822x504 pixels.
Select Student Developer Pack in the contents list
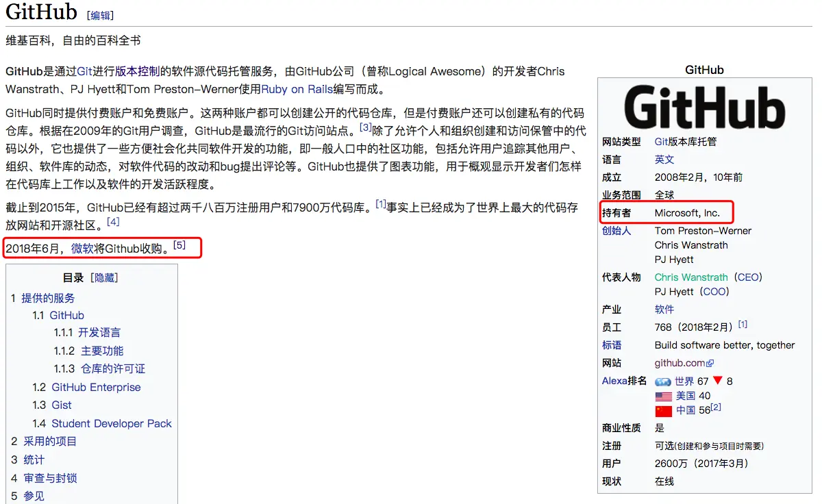coord(111,423)
